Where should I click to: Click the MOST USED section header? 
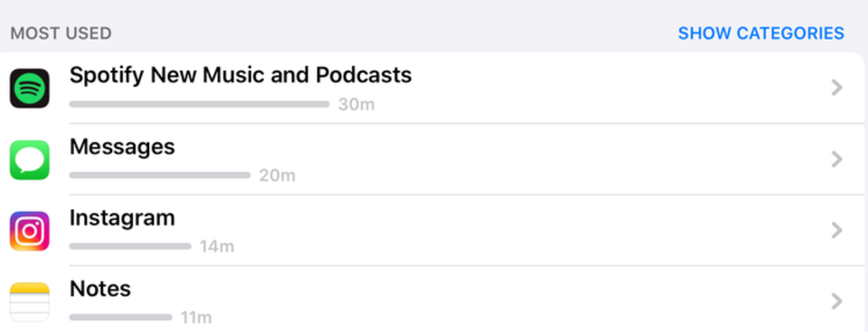tap(61, 33)
